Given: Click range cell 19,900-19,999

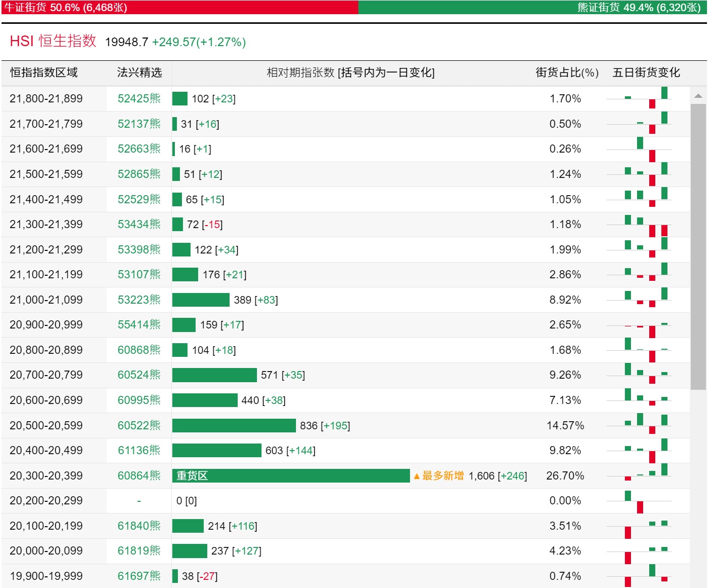Looking at the screenshot, I should coord(46,576).
